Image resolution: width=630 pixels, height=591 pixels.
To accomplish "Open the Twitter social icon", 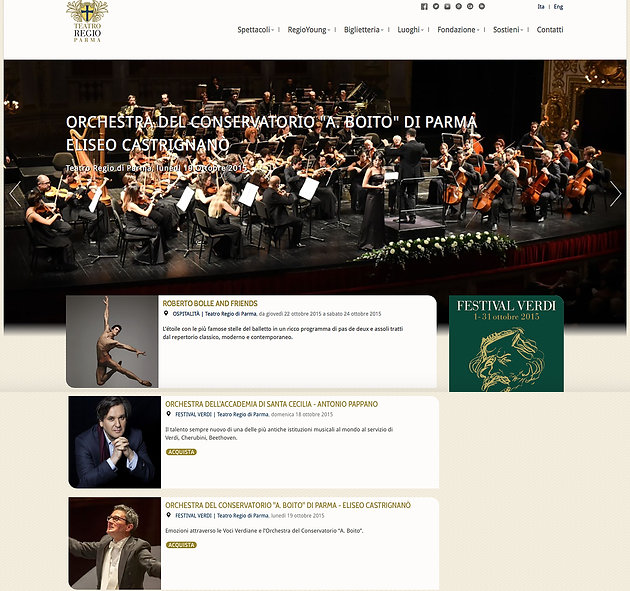I will pyautogui.click(x=436, y=6).
